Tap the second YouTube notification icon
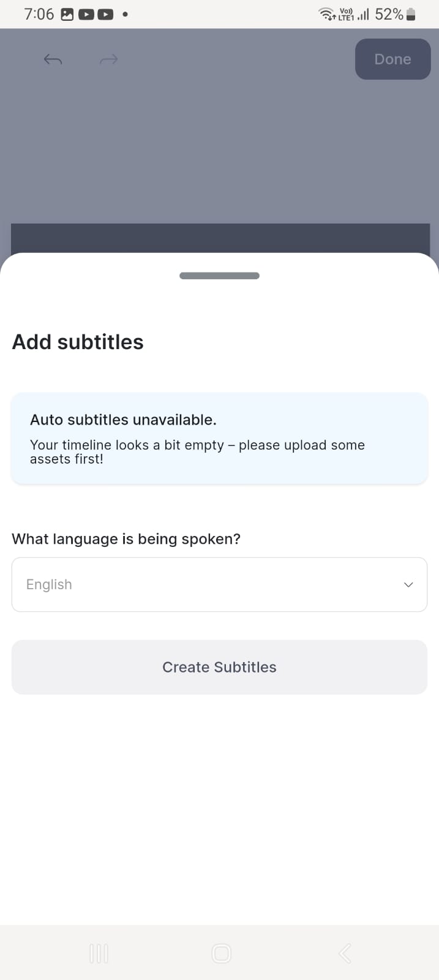Screen dimensions: 439x980 (x=105, y=14)
